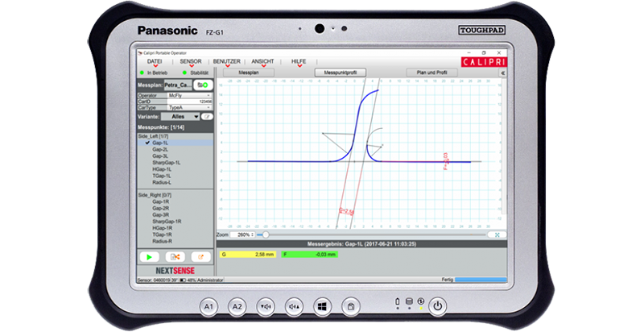
Task: Click the checkmark next to Gap-1L
Action: click(147, 143)
